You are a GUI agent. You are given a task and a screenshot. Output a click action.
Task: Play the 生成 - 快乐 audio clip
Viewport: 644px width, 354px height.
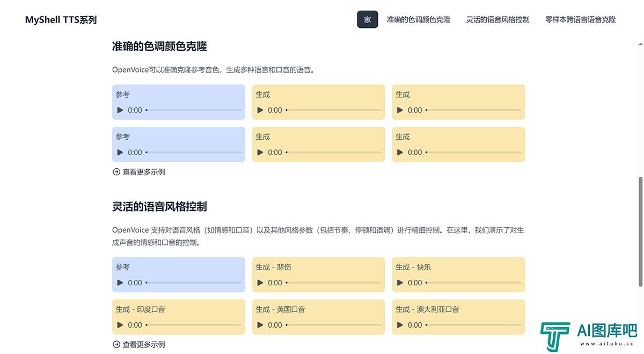point(400,283)
